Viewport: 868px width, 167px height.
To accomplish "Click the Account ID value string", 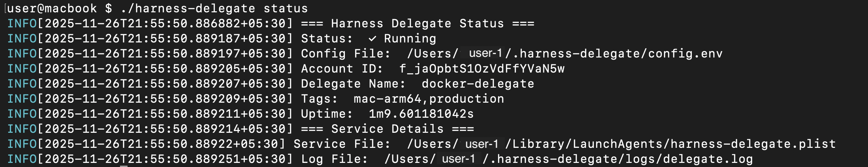I will [x=482, y=69].
